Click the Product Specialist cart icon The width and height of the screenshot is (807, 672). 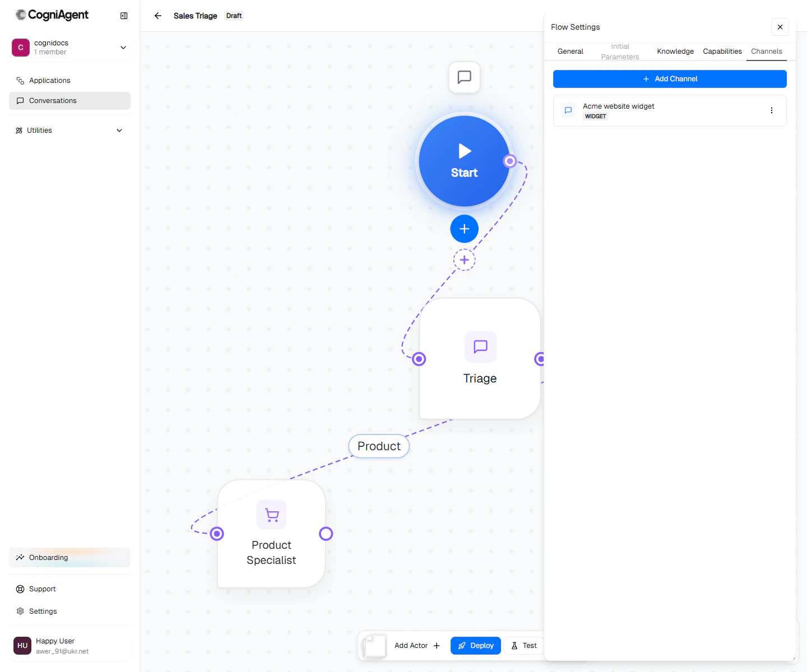[x=272, y=515]
